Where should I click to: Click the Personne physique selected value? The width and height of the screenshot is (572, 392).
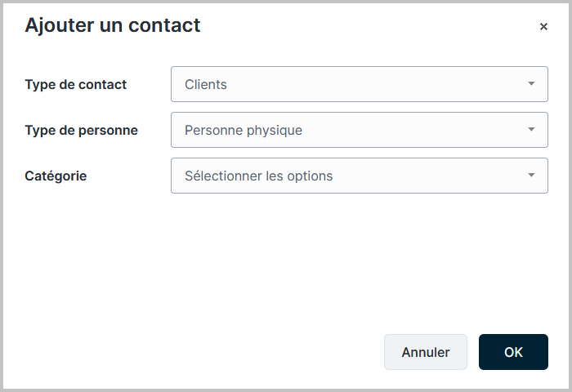244,130
